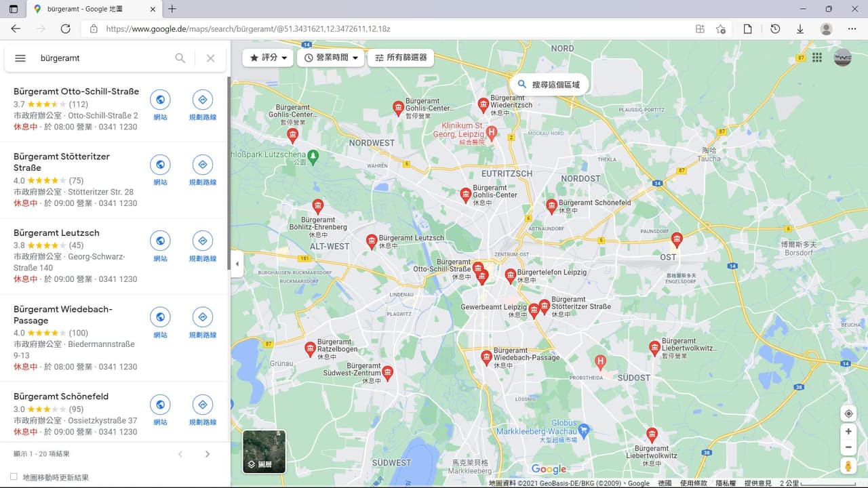Select Bürgeramt Stötteritzer Straße result title

(x=62, y=162)
